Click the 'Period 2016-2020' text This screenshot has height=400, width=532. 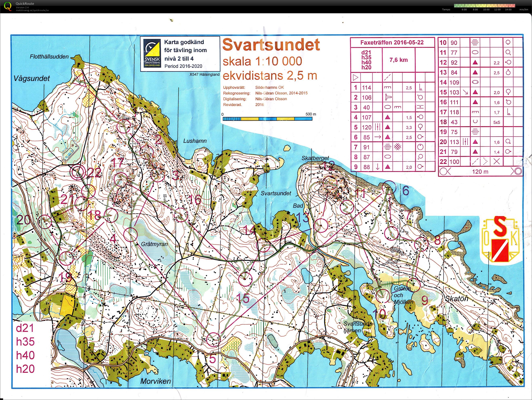(183, 66)
